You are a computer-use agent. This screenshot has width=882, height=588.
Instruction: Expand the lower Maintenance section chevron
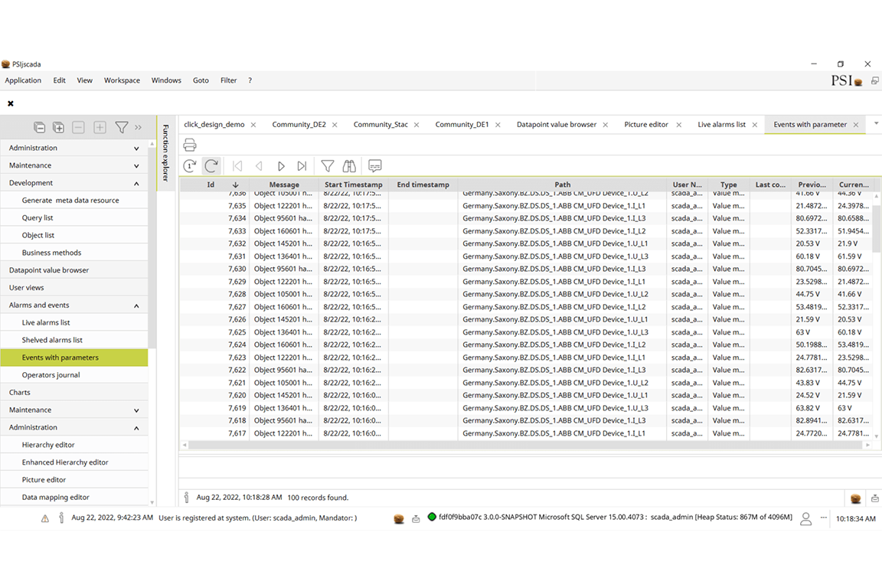click(x=136, y=410)
